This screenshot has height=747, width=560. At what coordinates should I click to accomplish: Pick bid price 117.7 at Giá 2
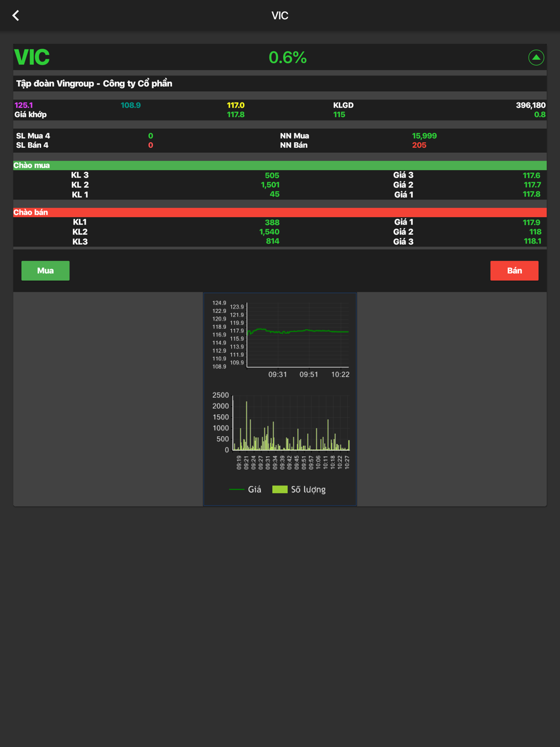pyautogui.click(x=531, y=185)
